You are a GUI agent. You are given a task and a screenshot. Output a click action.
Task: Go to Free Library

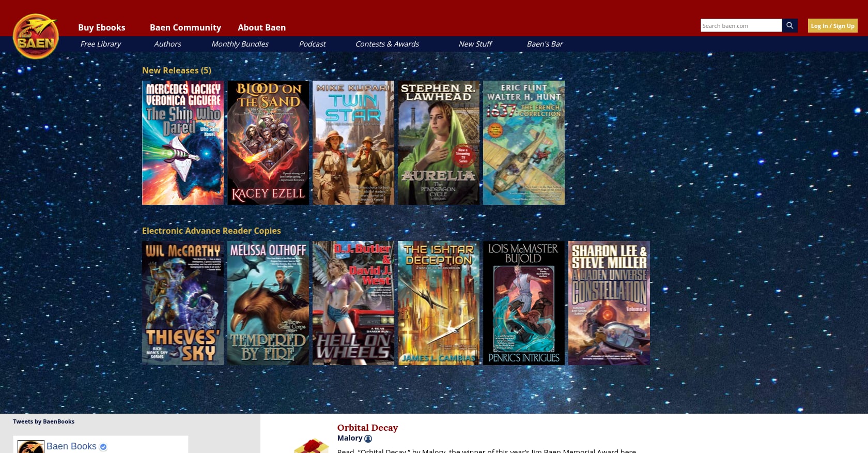tap(100, 44)
